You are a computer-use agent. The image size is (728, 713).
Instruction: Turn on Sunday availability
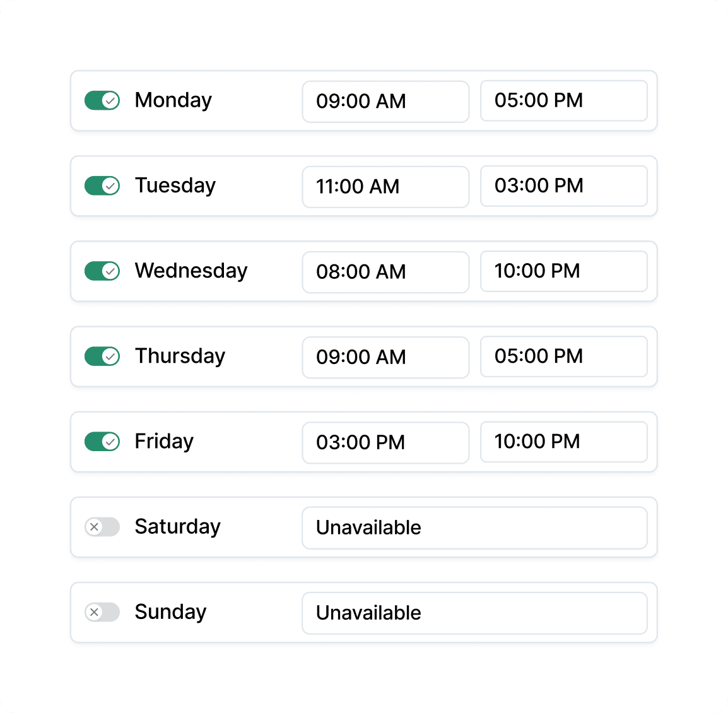click(102, 612)
